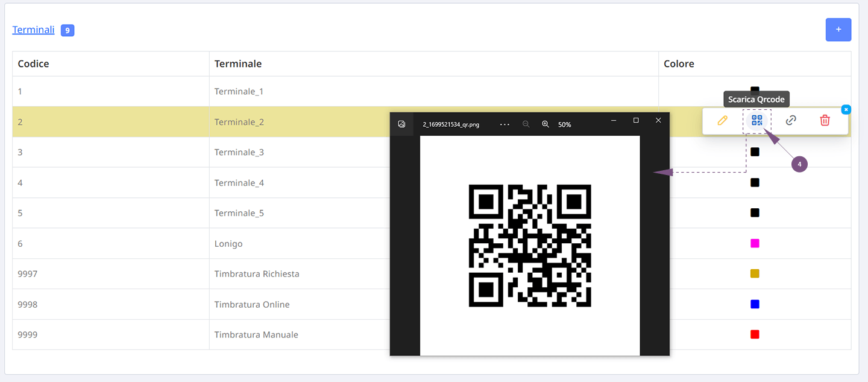Click the 50% zoom level in image viewer
This screenshot has width=868, height=382.
(x=564, y=124)
